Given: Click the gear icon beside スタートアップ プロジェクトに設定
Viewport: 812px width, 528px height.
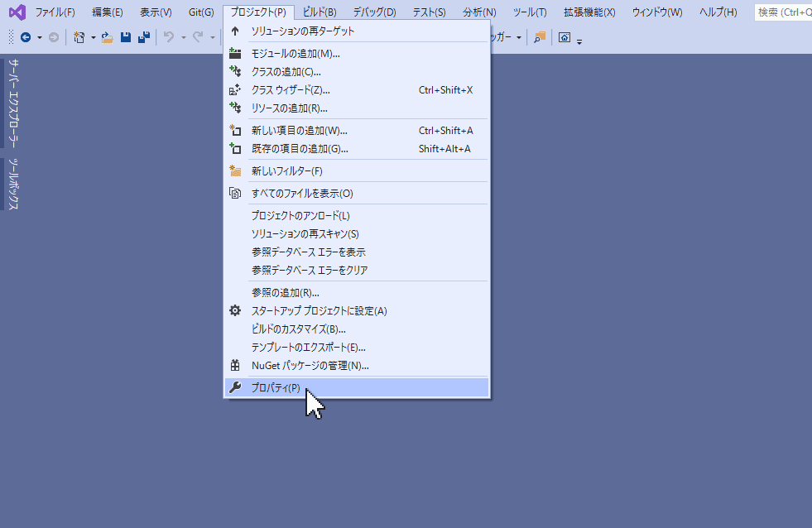Looking at the screenshot, I should (235, 310).
